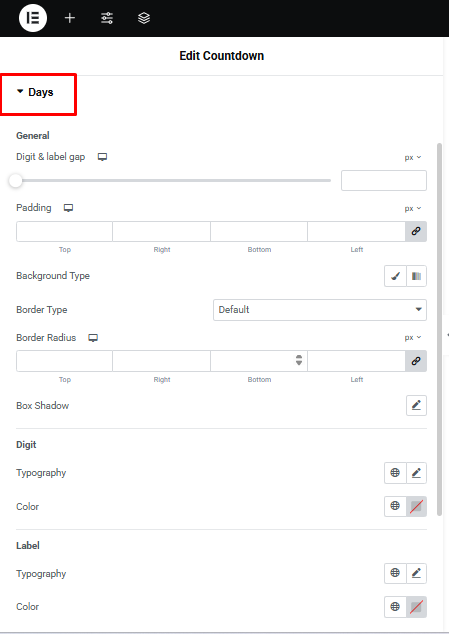The image size is (449, 634).
Task: Open the Border Type dropdown
Action: click(x=320, y=310)
